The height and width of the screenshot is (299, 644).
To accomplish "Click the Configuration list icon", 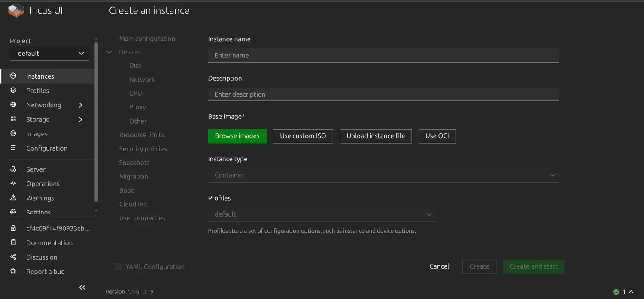I will point(13,148).
